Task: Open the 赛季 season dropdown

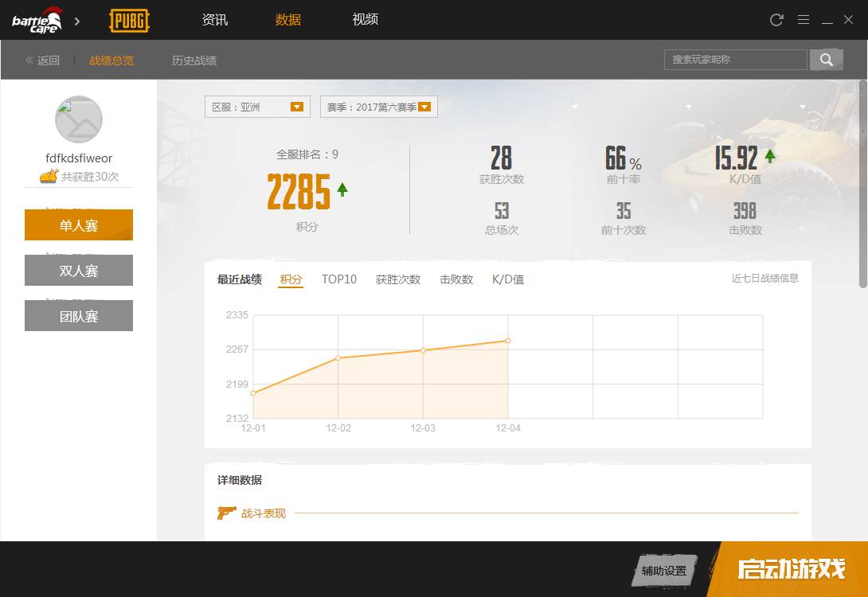Action: point(377,106)
